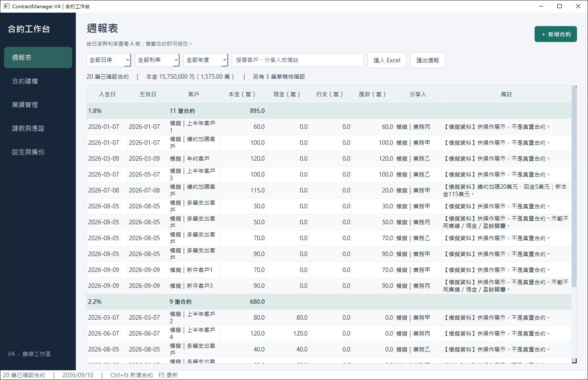This screenshot has width=588, height=380.
Task: Click the ContractManager app icon in title bar
Action: (x=7, y=6)
